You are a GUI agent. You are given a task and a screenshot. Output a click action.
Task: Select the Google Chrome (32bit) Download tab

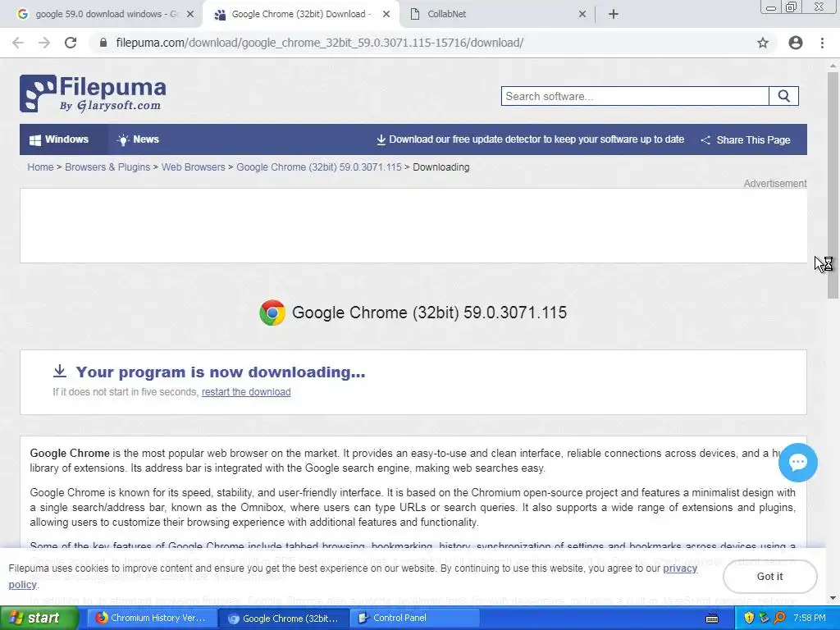[300, 15]
